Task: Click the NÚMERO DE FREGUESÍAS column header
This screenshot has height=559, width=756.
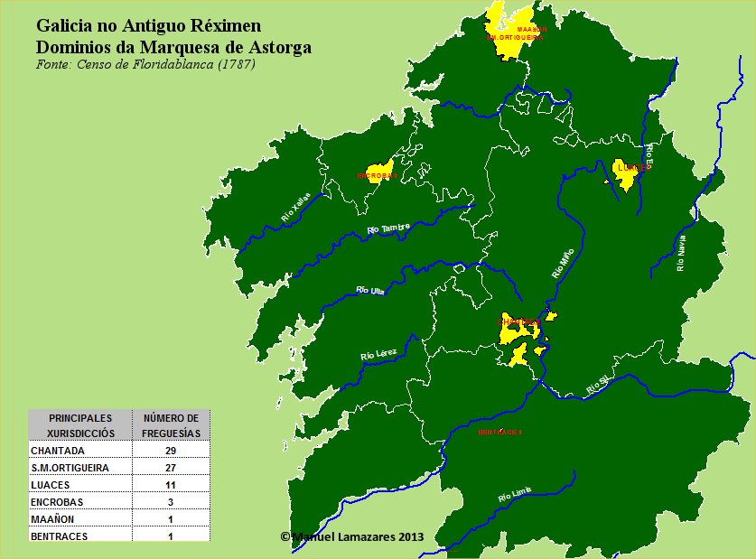Action: (172, 424)
